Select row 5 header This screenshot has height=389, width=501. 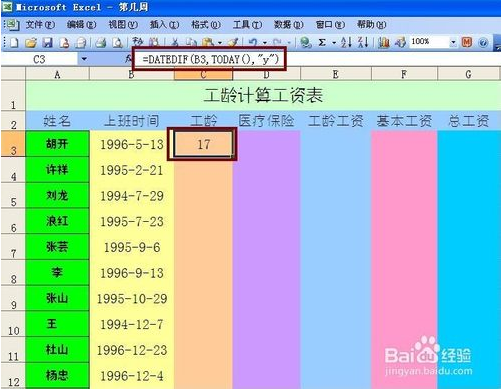[x=13, y=196]
